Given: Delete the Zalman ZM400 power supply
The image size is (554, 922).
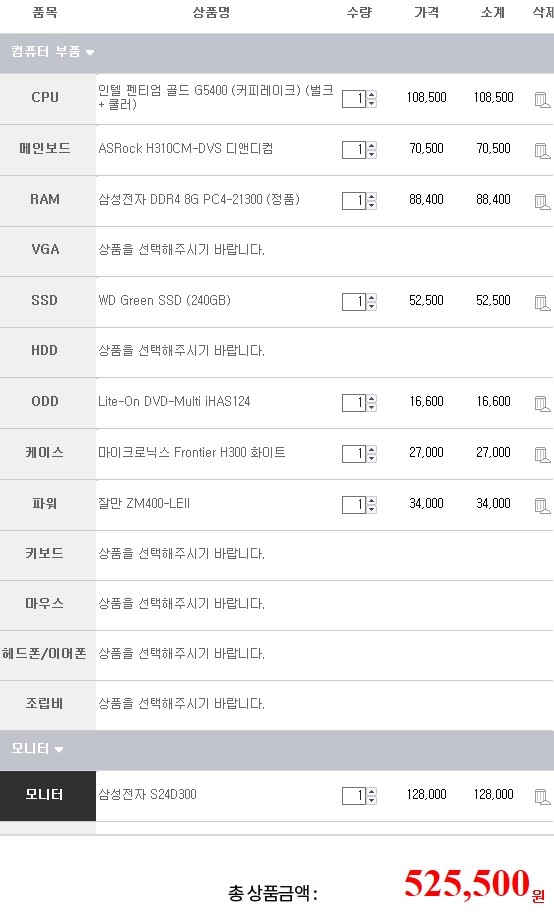Looking at the screenshot, I should (x=542, y=506).
